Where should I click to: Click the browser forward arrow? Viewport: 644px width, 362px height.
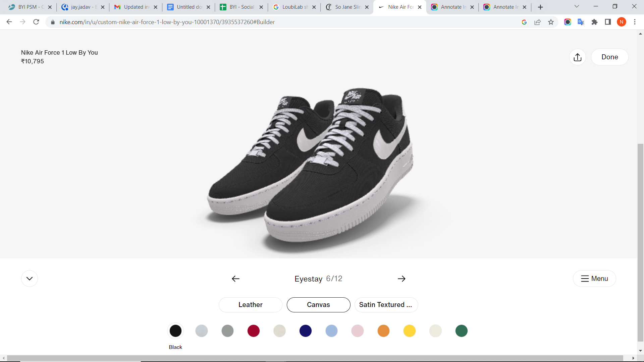[x=22, y=22]
